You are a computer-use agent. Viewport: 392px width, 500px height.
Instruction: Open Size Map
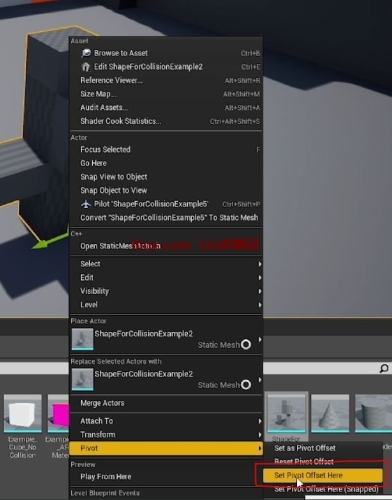(x=166, y=94)
